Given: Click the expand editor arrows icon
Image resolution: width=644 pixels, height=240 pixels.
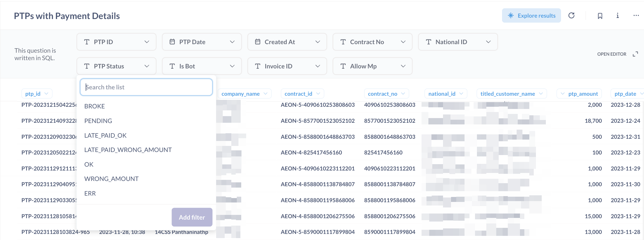Looking at the screenshot, I should (635, 54).
